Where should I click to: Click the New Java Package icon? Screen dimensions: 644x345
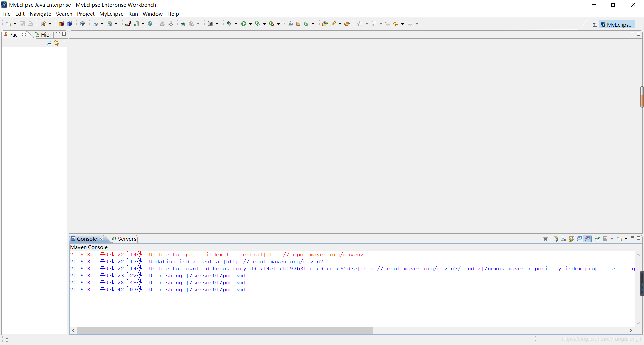(298, 24)
